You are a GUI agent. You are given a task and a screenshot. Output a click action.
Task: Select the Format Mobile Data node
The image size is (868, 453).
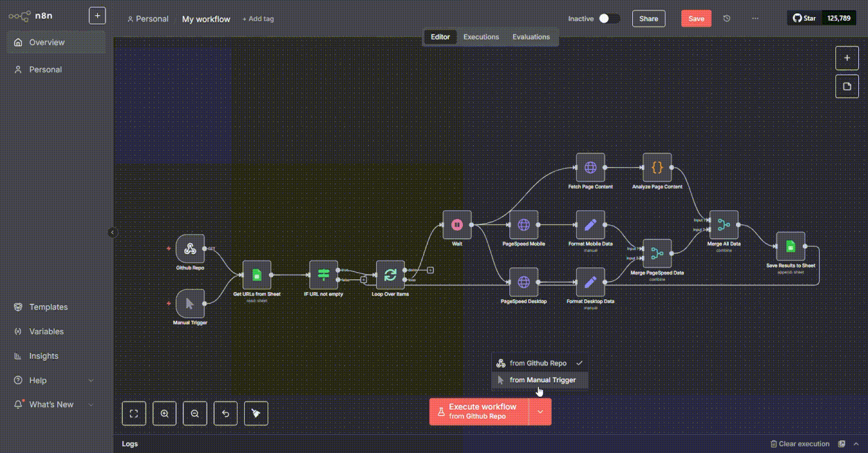click(x=591, y=225)
